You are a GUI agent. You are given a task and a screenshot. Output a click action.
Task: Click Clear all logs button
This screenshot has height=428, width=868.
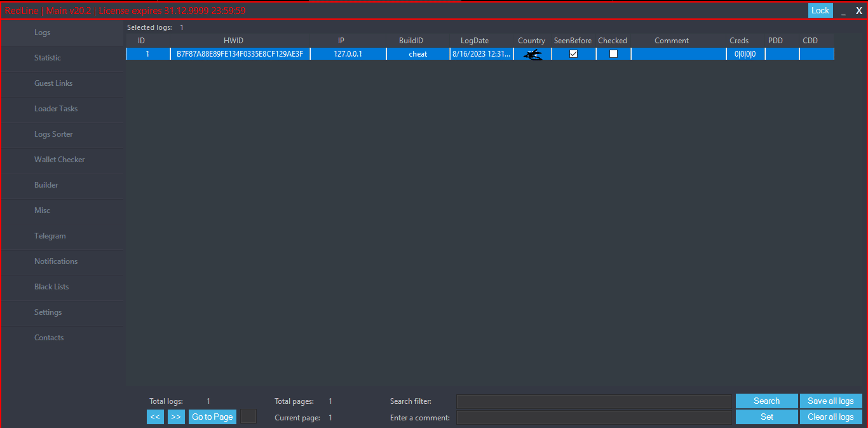point(831,417)
